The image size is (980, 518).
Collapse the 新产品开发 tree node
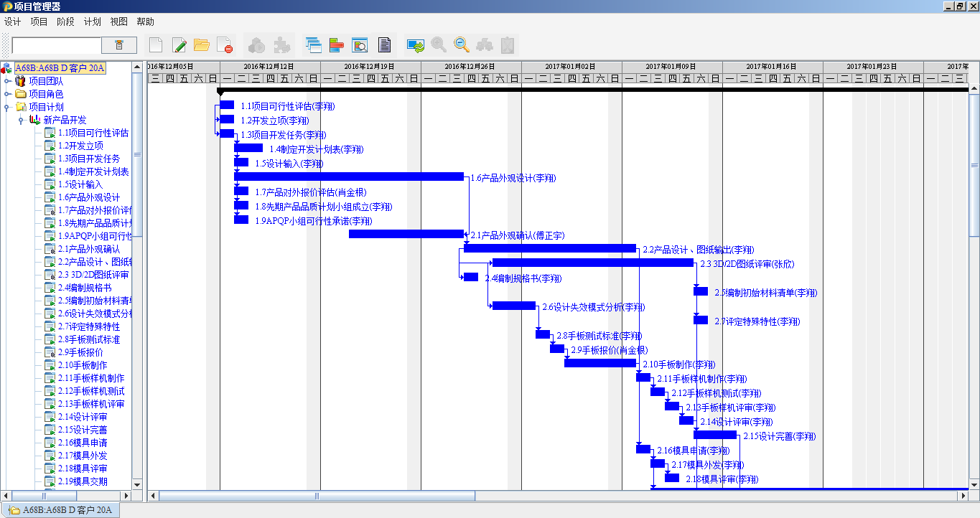[x=21, y=120]
